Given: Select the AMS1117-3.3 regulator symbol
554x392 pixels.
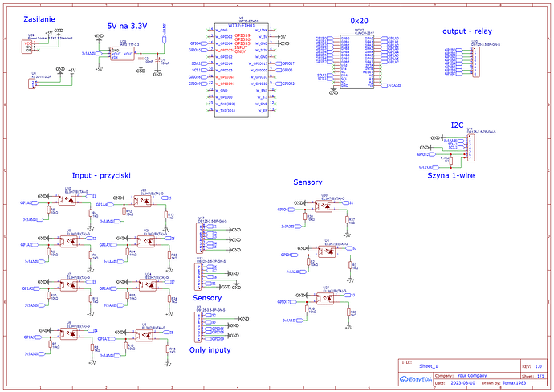Looking at the screenshot, I should (x=122, y=54).
